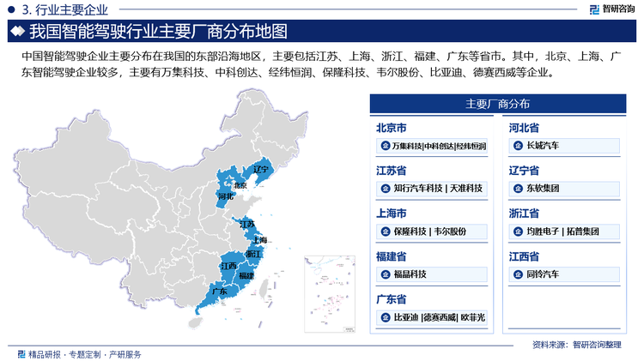
Task: Click the 江苏 province on the map
Action: [246, 225]
